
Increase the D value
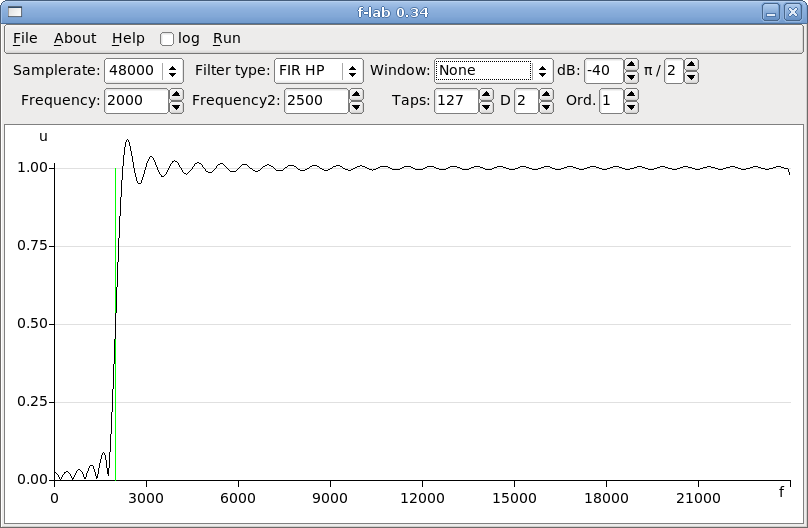[x=546, y=95]
